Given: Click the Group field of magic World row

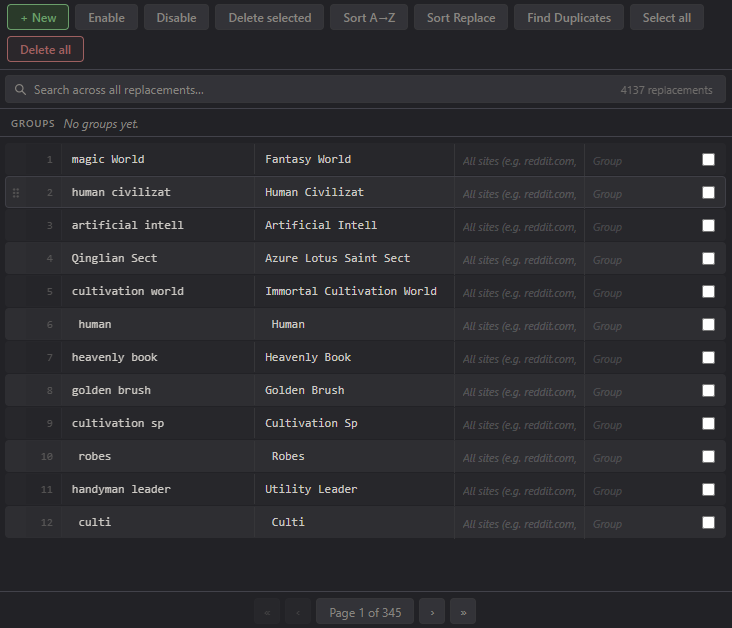Looking at the screenshot, I should (x=640, y=161).
